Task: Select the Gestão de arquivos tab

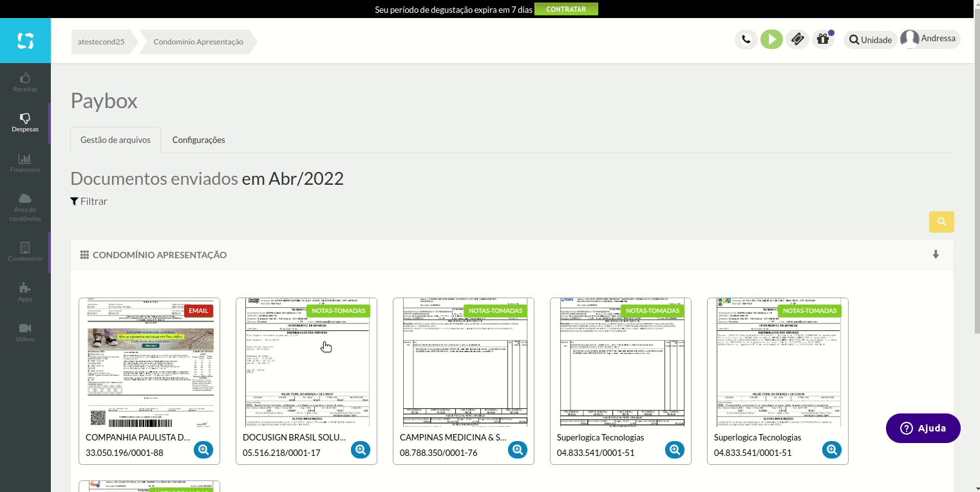Action: pos(115,140)
